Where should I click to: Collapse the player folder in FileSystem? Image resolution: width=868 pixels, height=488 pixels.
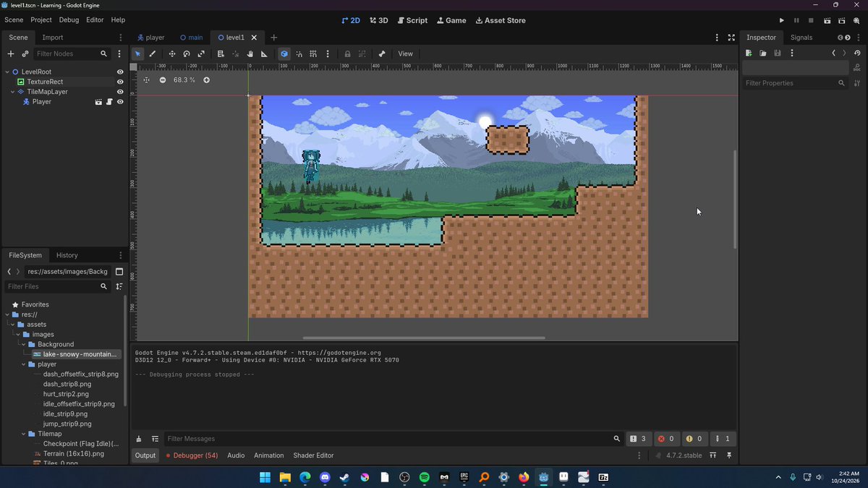[x=24, y=364]
